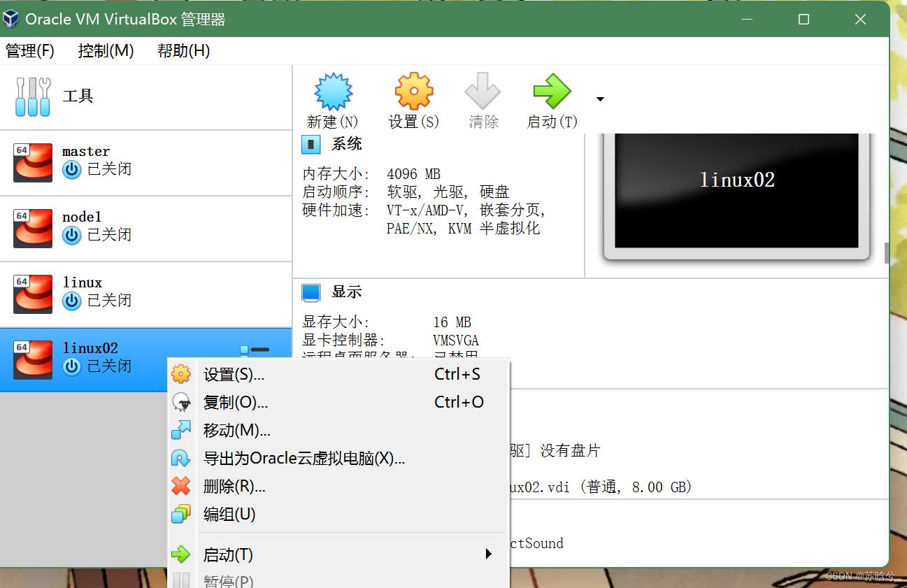Click the 内存大小 value 4096 MB
Viewport: 907px width, 588px height.
click(414, 174)
